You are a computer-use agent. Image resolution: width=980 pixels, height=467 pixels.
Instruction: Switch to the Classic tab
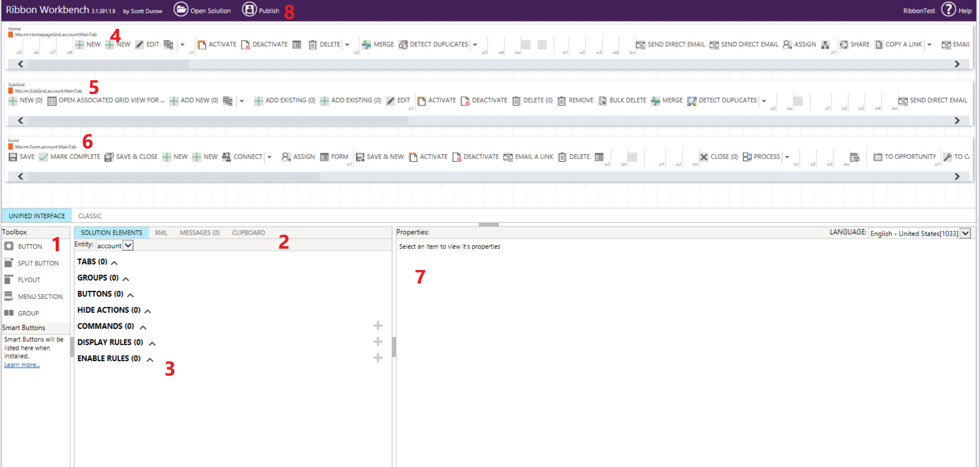tap(90, 216)
